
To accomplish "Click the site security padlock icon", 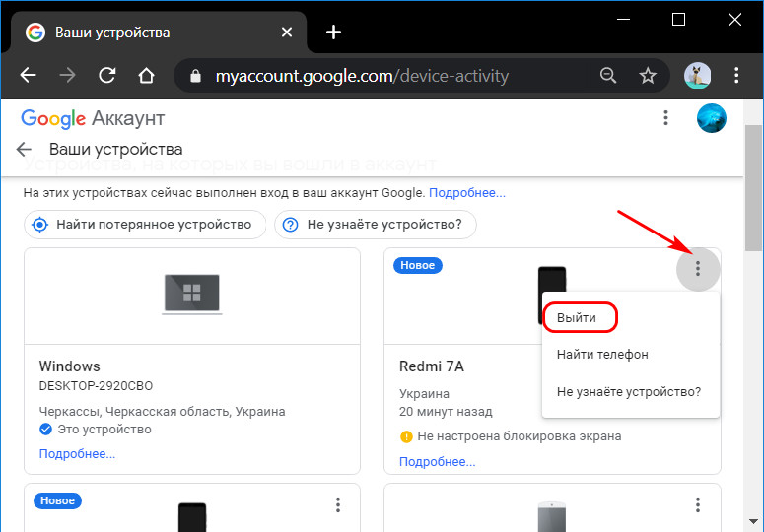I will [x=195, y=76].
